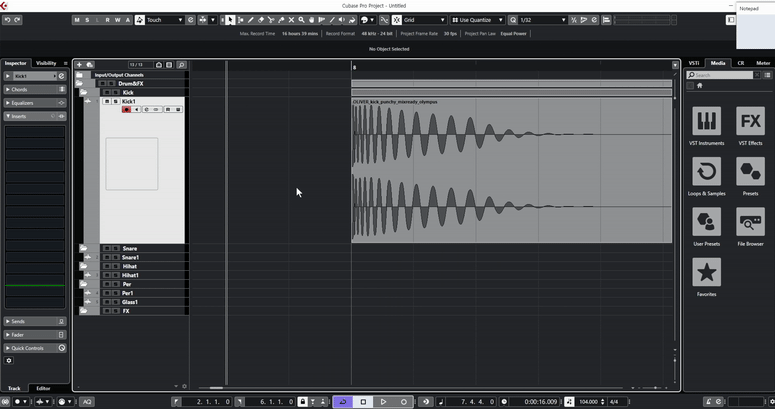Open the Touch automation mode dropdown
775x409 pixels.
(x=165, y=20)
